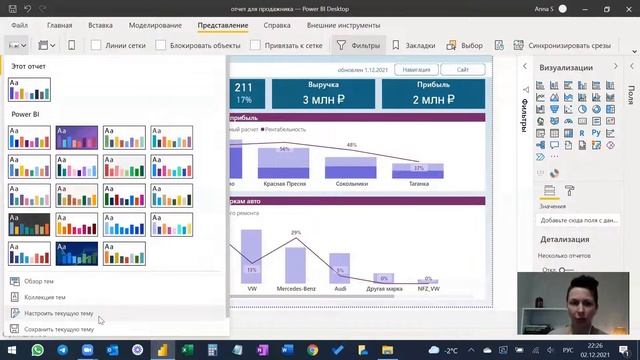This screenshot has height=360, width=640.
Task: Switch to the Главная tab
Action: [60, 25]
